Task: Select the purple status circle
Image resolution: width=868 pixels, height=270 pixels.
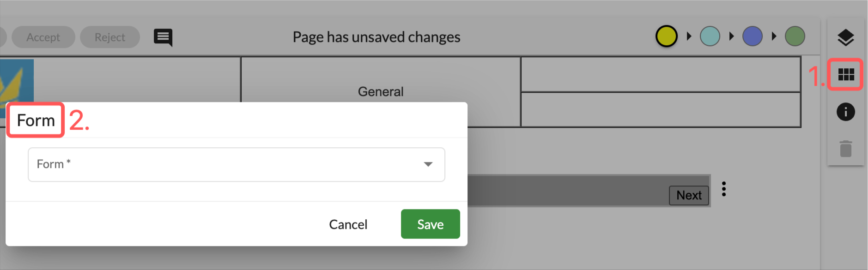Action: click(752, 36)
